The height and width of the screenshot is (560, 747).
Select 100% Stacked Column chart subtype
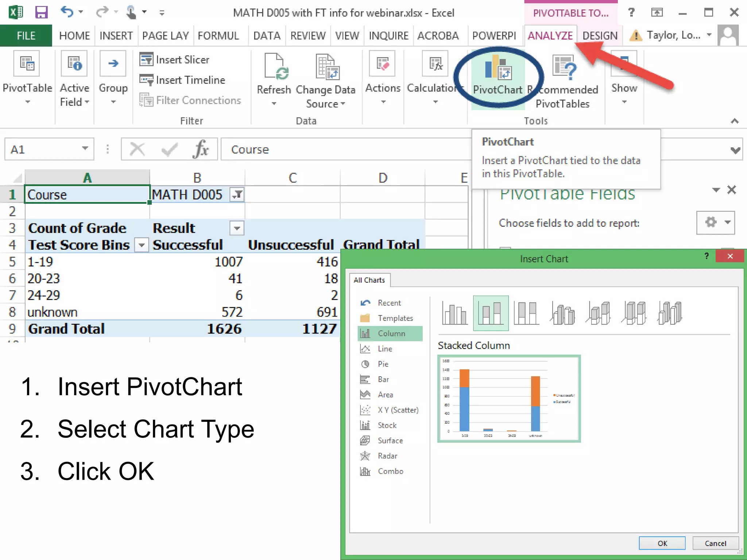pyautogui.click(x=526, y=313)
